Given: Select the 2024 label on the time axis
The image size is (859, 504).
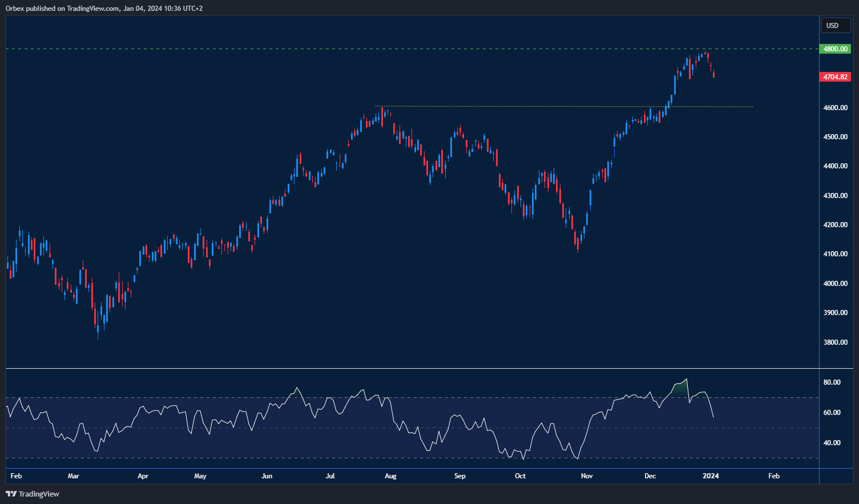Looking at the screenshot, I should pyautogui.click(x=711, y=475).
